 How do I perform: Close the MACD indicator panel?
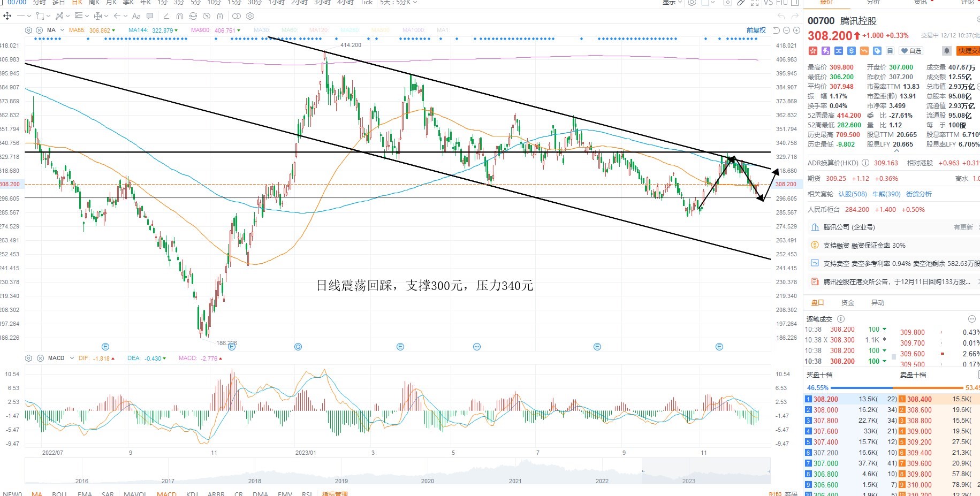[x=40, y=358]
